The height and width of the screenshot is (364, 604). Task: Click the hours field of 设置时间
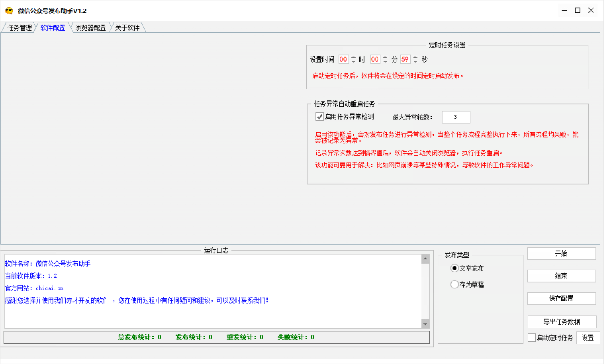pos(343,60)
